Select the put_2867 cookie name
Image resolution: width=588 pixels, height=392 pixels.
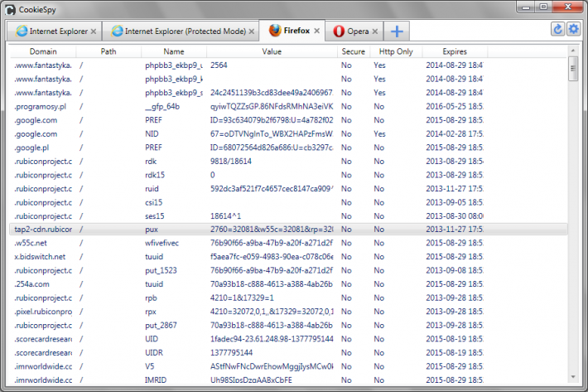click(x=161, y=325)
